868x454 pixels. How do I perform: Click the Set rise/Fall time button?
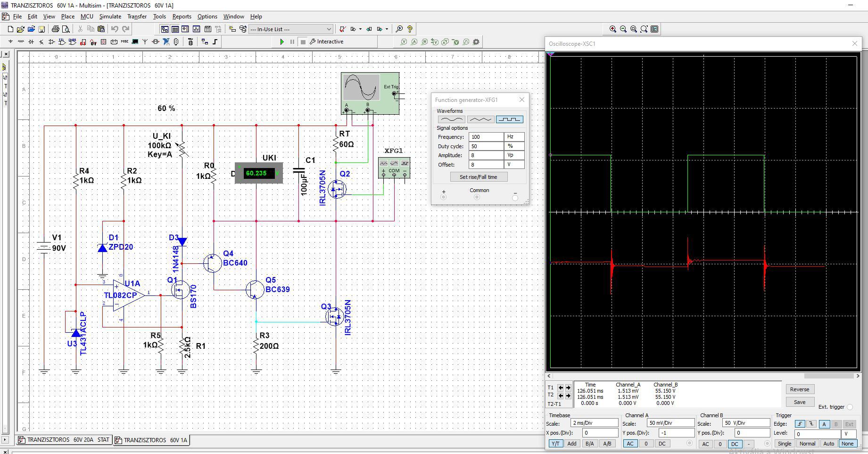tap(478, 177)
